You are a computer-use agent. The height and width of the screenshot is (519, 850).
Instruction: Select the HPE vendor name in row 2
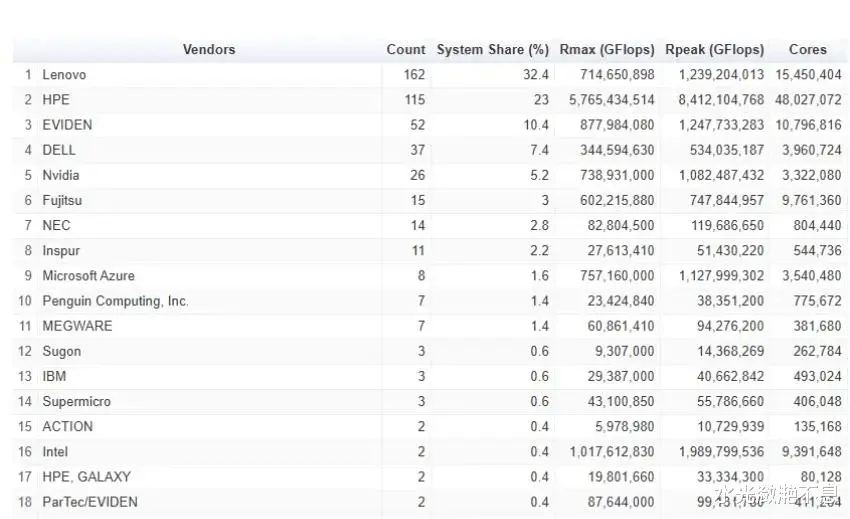[x=56, y=100]
